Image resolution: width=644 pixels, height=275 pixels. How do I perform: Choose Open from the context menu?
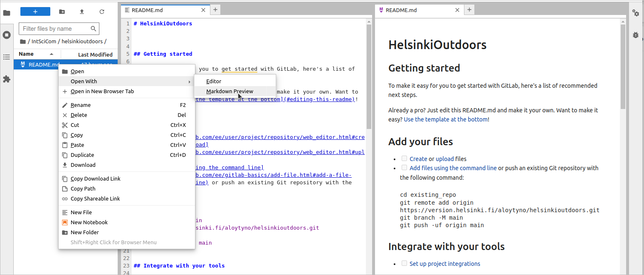(x=127, y=72)
